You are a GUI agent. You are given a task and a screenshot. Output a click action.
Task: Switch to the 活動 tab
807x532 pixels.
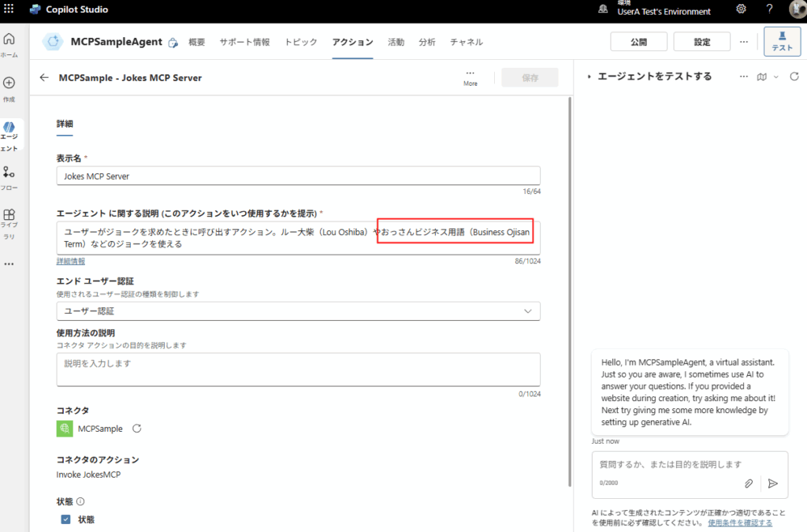click(x=396, y=42)
